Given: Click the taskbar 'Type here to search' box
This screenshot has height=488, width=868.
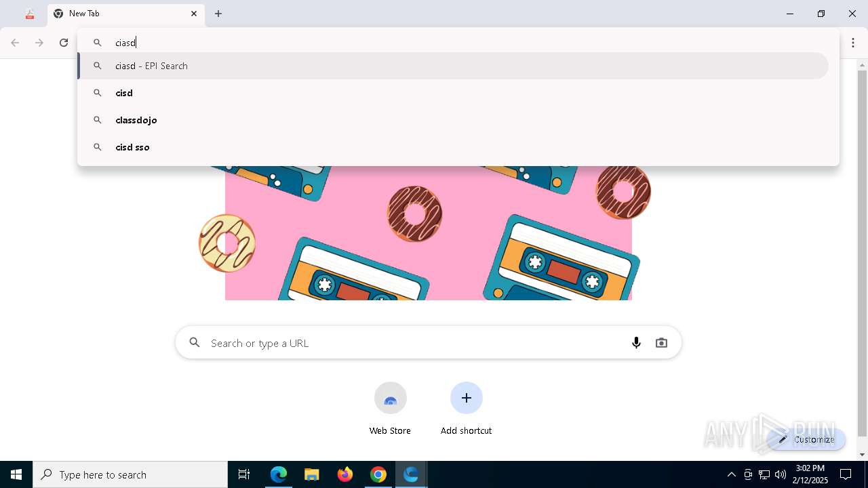Looking at the screenshot, I should pos(130,474).
